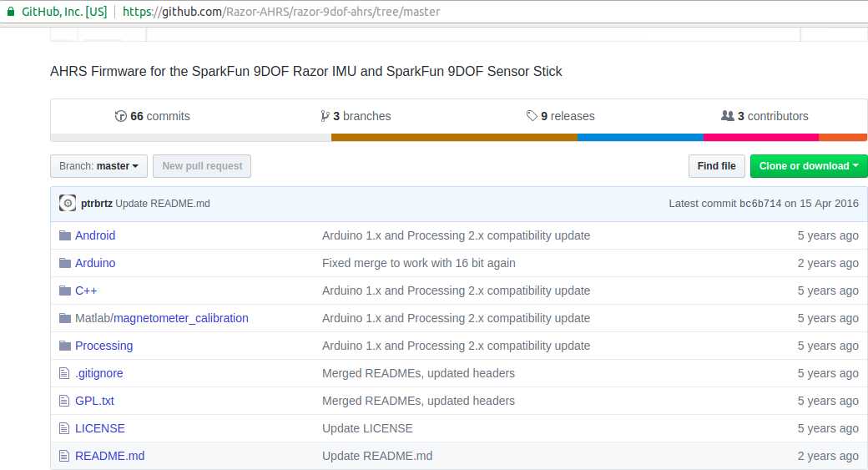This screenshot has height=470, width=868.
Task: Click the releases tag icon
Action: click(x=532, y=116)
